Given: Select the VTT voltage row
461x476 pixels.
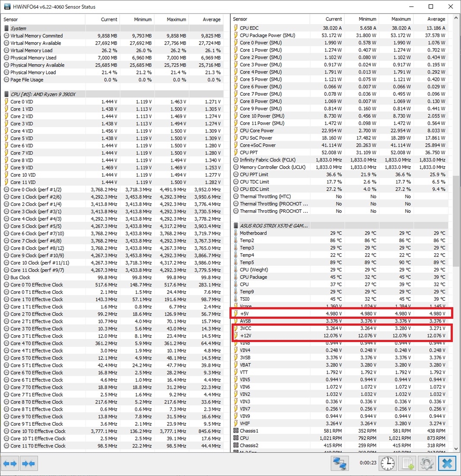Looking at the screenshot, I should [x=340, y=372].
